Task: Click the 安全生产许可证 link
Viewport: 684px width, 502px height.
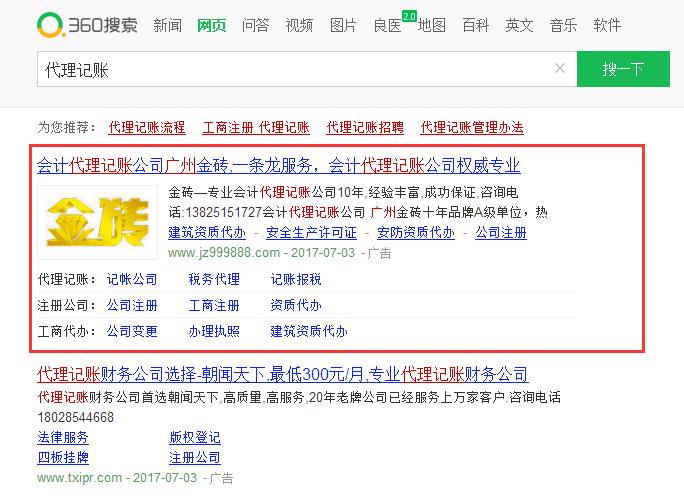Action: [x=311, y=233]
